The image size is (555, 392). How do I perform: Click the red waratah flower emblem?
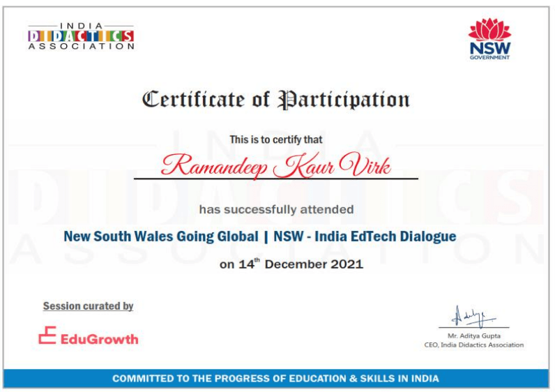click(x=489, y=29)
